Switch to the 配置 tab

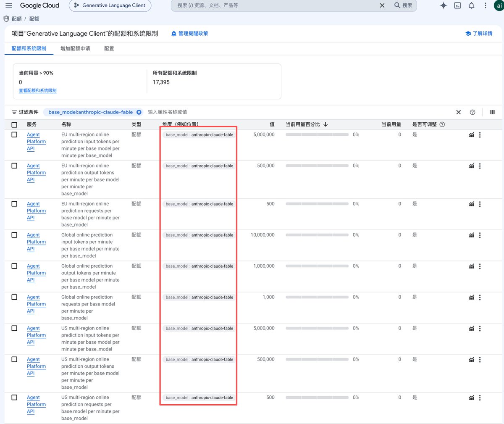pos(109,49)
